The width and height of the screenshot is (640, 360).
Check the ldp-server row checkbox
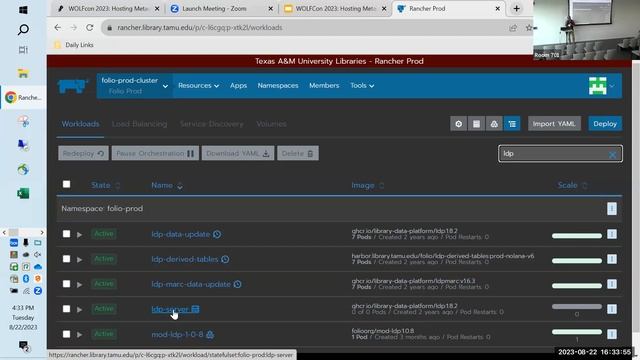tap(67, 309)
